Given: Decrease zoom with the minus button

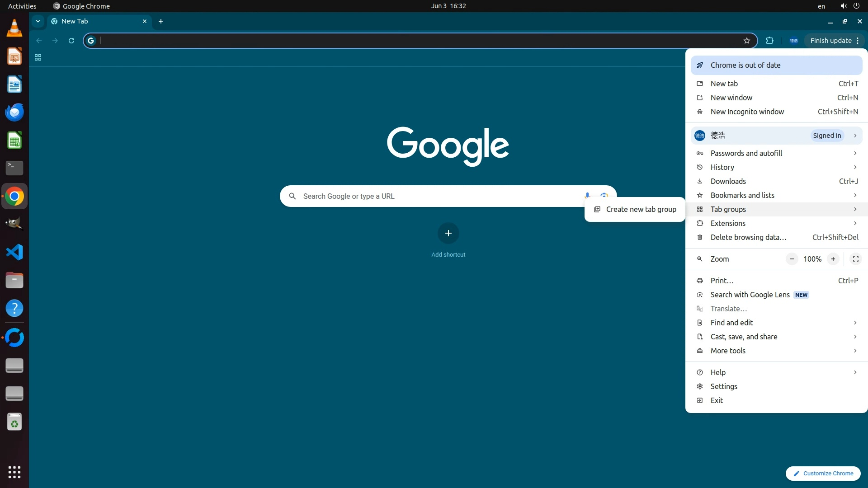Looking at the screenshot, I should 792,259.
